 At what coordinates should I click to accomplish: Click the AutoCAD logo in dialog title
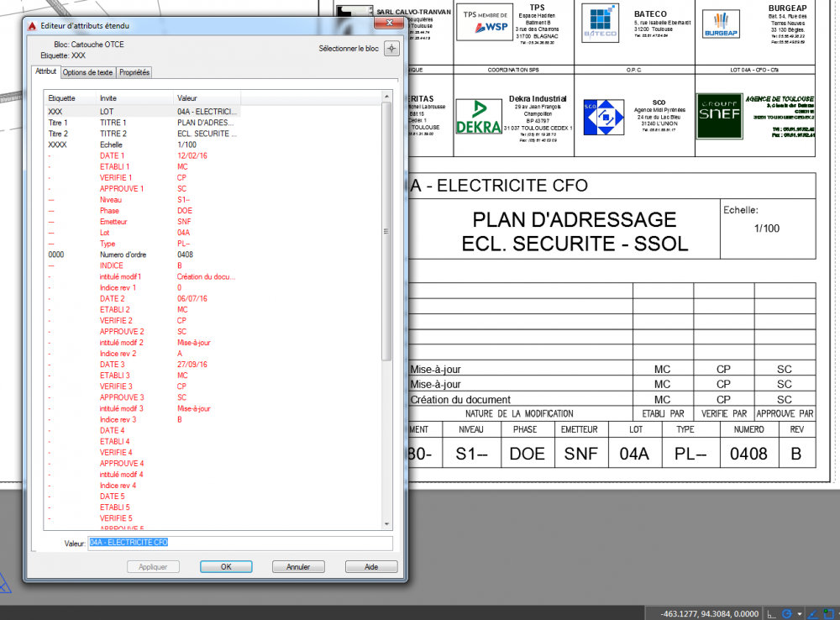32,26
